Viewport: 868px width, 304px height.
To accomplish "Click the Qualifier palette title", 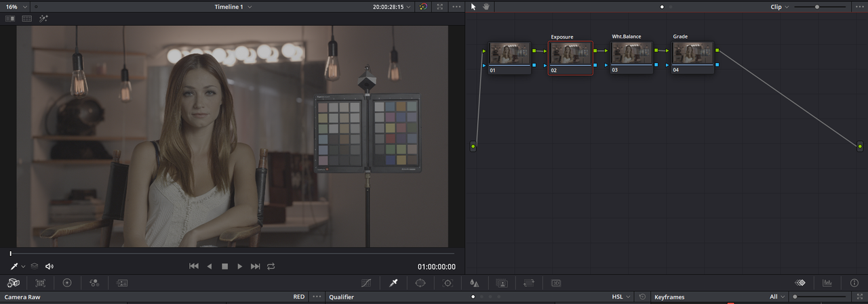I will tap(341, 297).
